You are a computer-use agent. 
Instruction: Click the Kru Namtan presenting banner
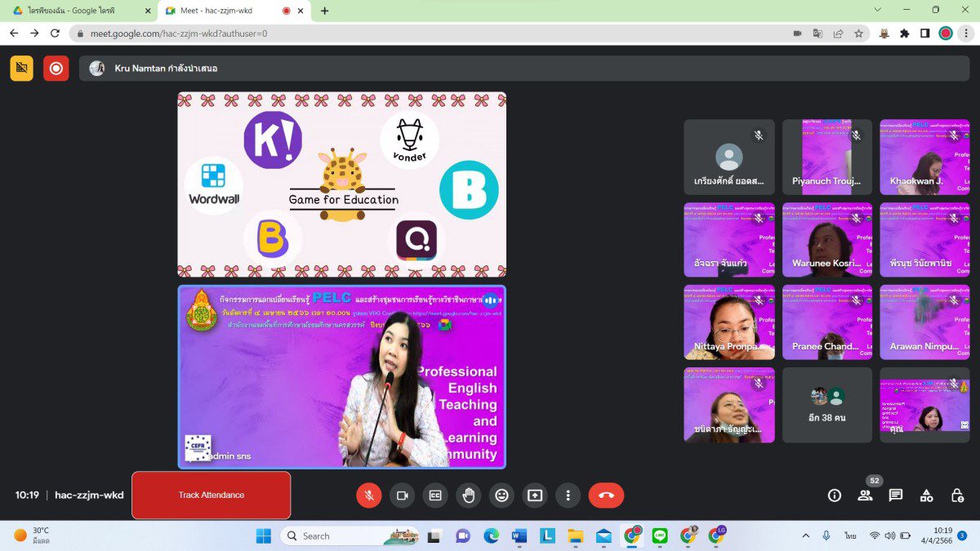[523, 68]
